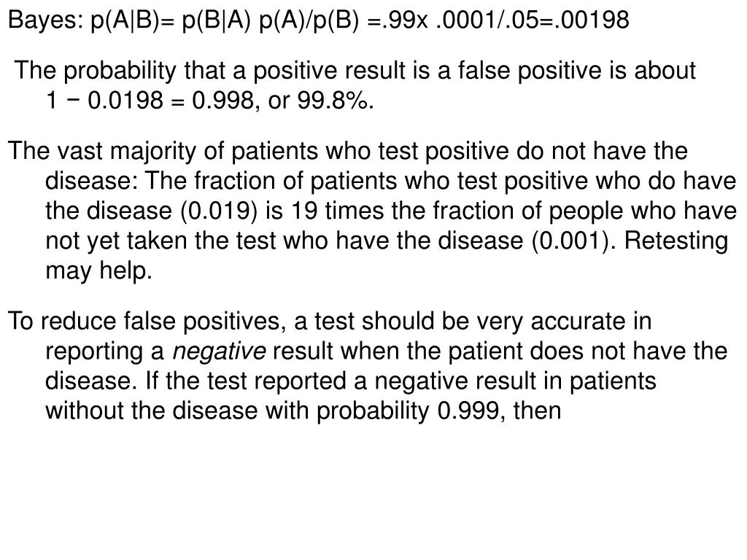Click the Bayes formula line at top
Viewport: 747px width, 560px height.
pos(319,20)
